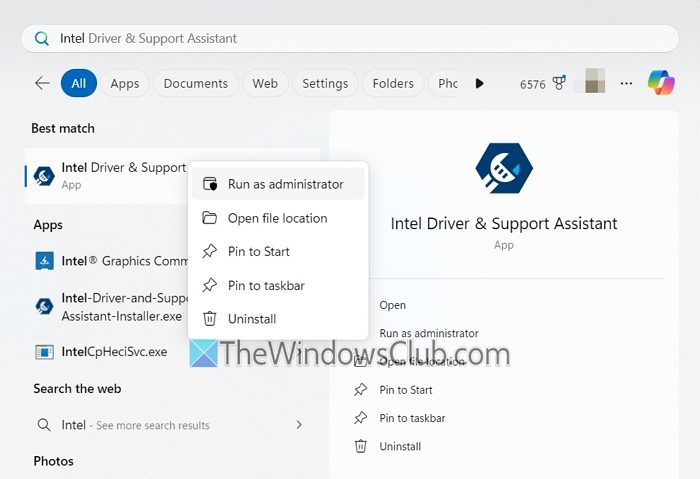Viewport: 700px width, 479px height.
Task: Click the shield icon beside Run as administrator
Action: [210, 183]
